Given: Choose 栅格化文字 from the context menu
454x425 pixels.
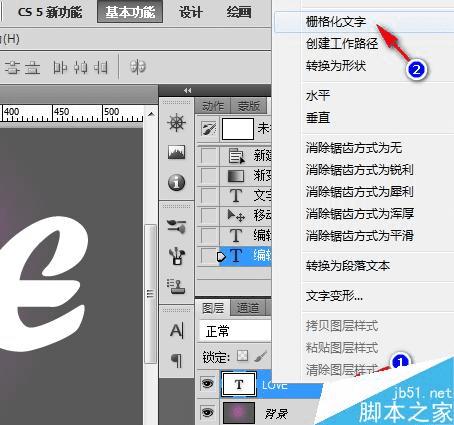Looking at the screenshot, I should 336,22.
